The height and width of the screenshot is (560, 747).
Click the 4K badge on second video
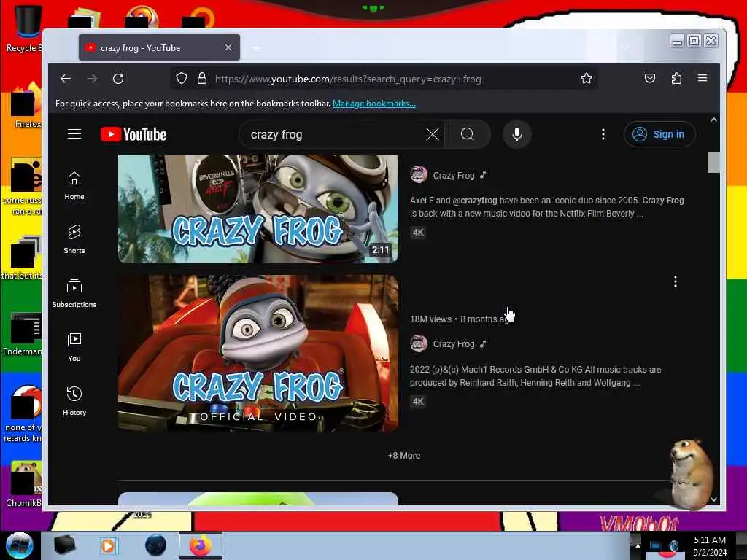(418, 402)
